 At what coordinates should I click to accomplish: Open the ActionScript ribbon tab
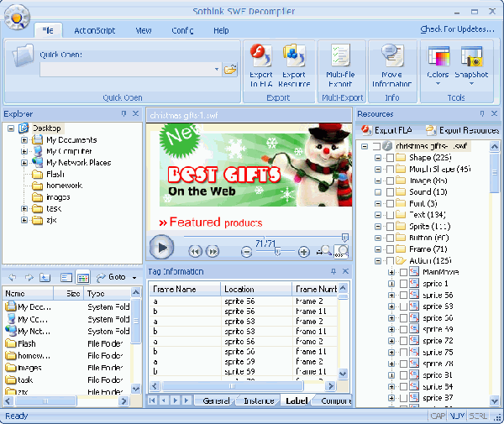click(x=94, y=31)
